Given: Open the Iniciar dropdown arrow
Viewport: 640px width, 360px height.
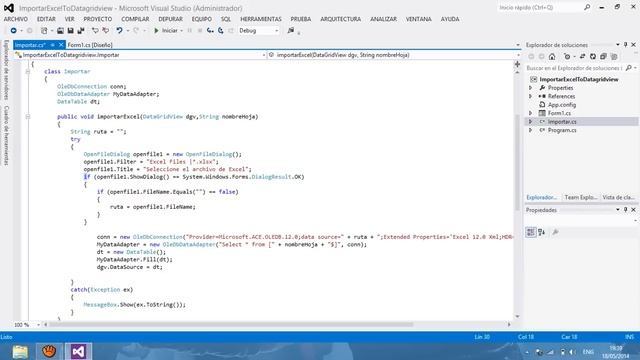Looking at the screenshot, I should 182,31.
